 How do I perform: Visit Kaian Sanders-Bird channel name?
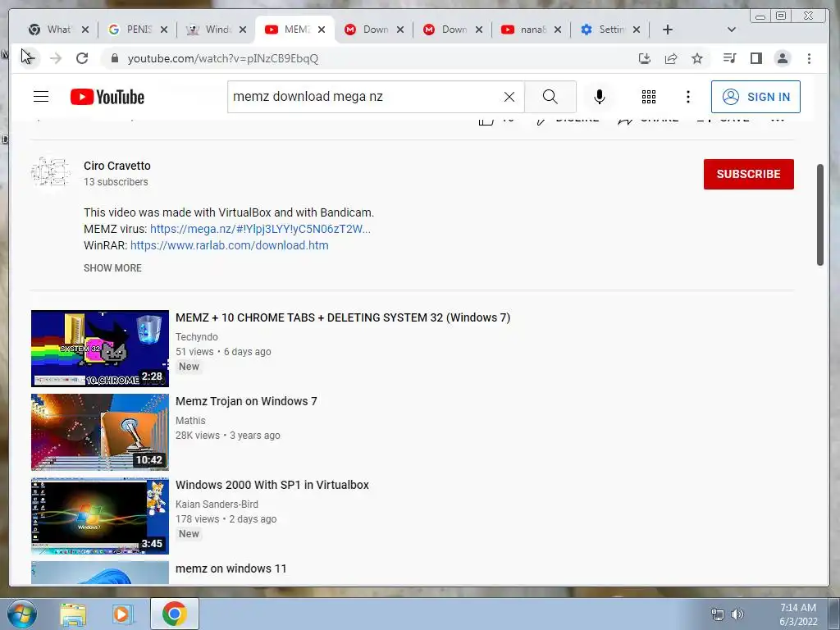click(x=217, y=504)
